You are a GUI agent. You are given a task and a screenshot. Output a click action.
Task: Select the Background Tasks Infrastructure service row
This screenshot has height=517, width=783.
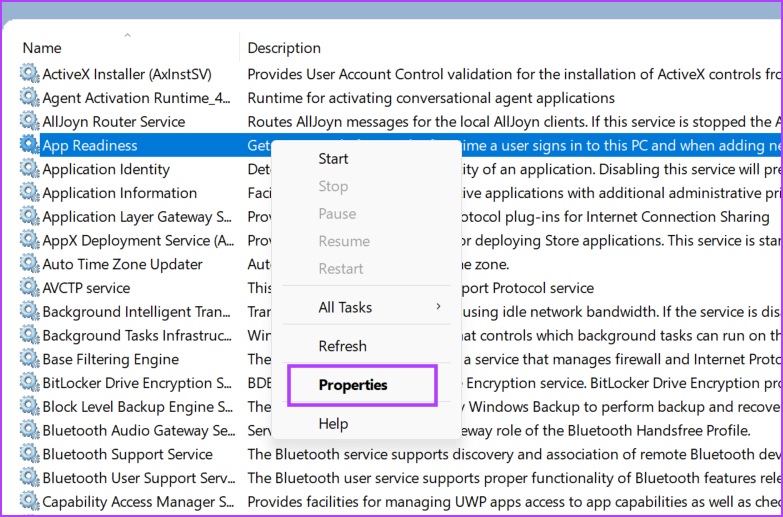pos(137,335)
